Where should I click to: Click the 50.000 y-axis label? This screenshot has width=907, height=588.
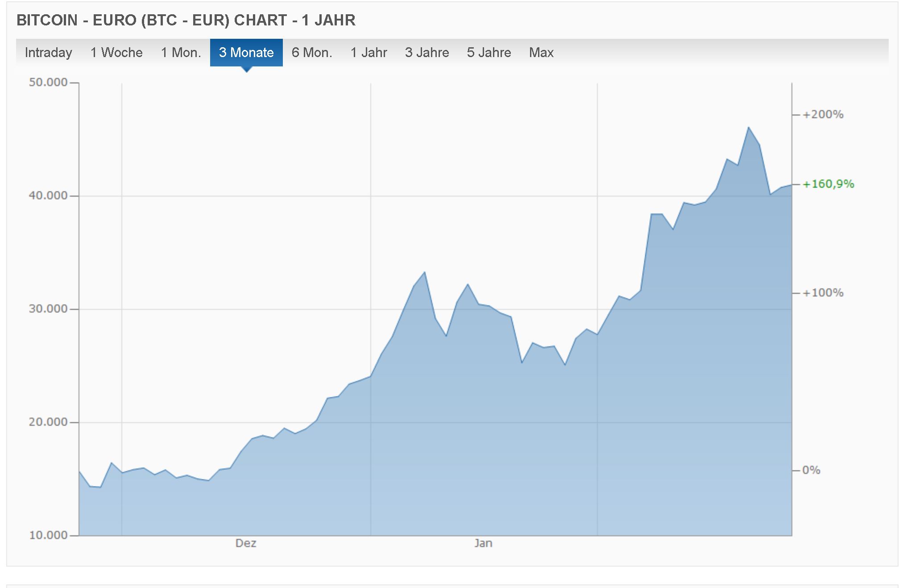pyautogui.click(x=48, y=82)
